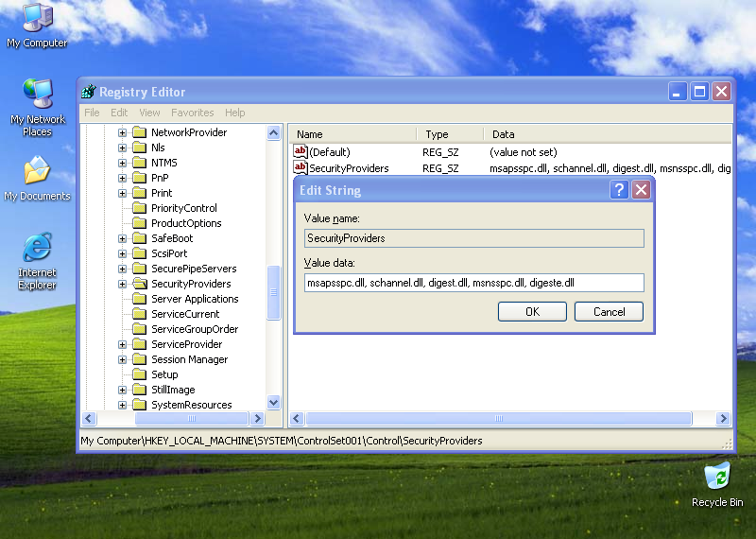
Task: Click the values pane scroll left arrow
Action: 297,418
